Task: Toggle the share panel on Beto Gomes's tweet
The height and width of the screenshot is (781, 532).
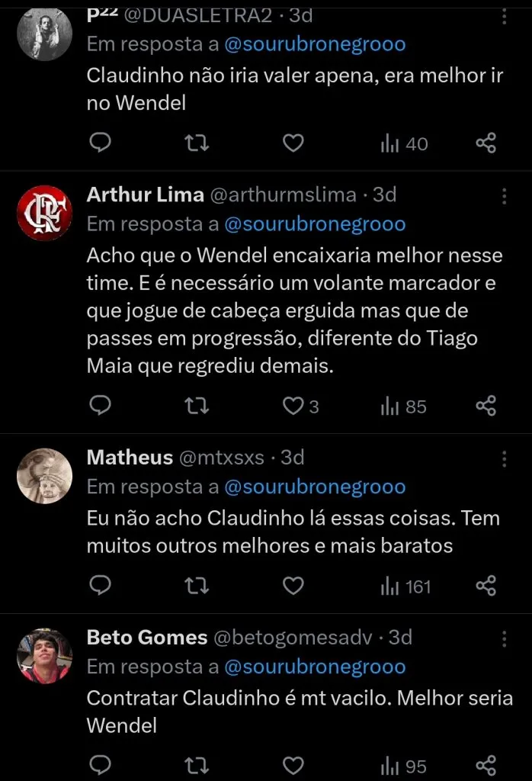Action: coord(486,765)
